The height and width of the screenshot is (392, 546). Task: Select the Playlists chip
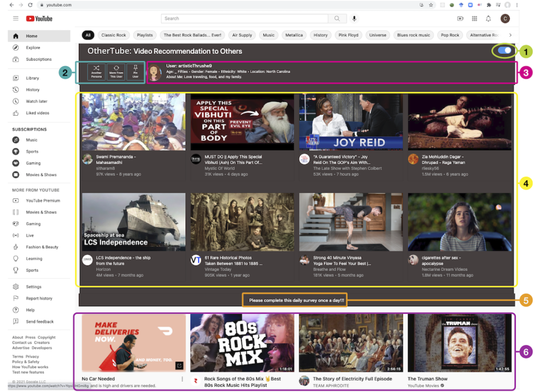point(145,35)
